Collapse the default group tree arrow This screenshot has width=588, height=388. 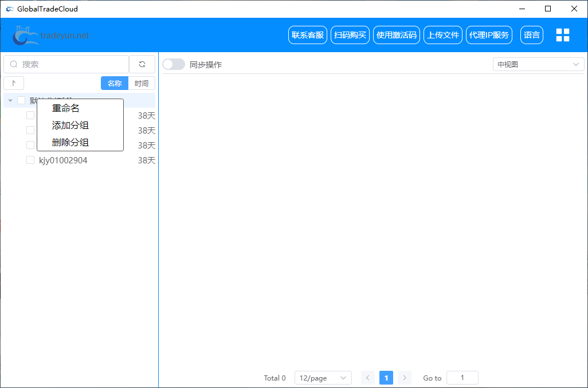pos(10,101)
